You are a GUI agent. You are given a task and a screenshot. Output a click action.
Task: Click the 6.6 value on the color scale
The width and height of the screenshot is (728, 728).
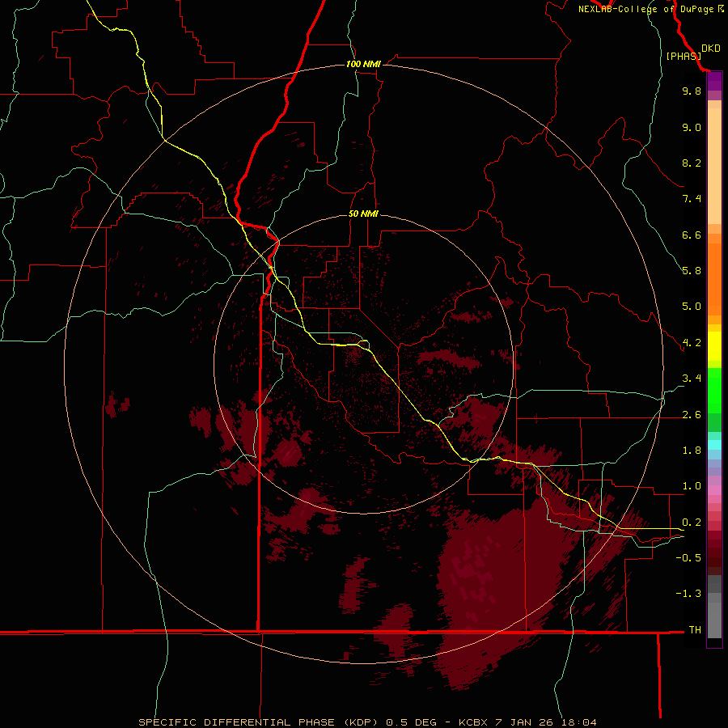(x=692, y=235)
